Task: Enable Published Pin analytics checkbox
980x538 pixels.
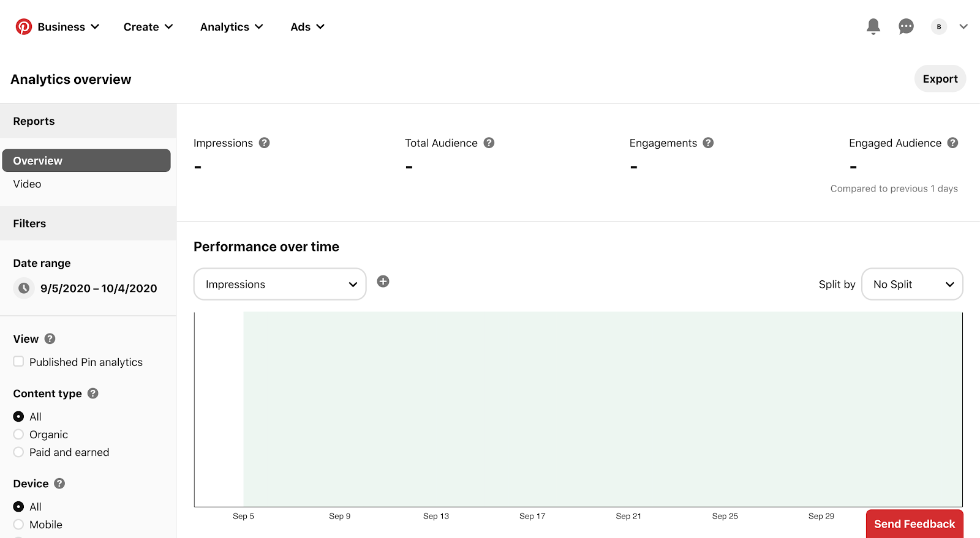Action: [19, 362]
